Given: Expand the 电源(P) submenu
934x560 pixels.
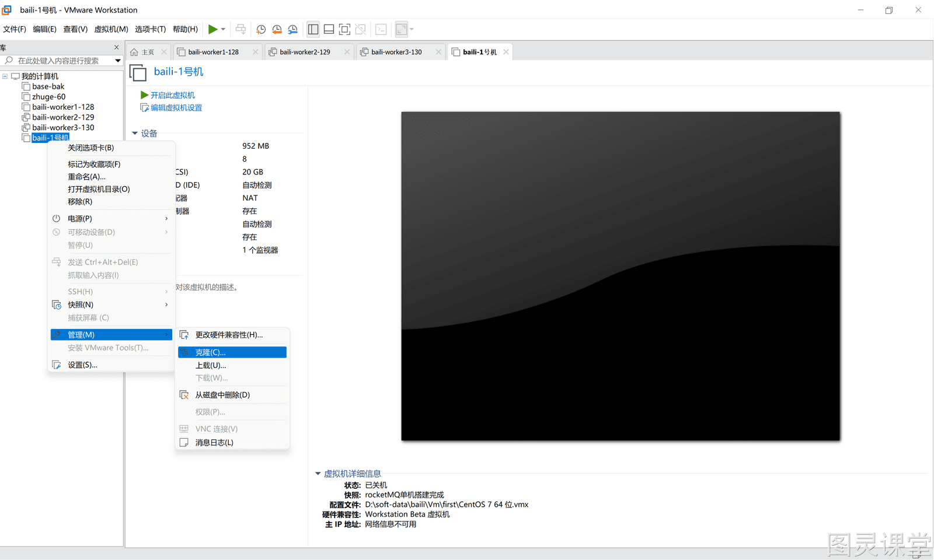Looking at the screenshot, I should point(112,219).
